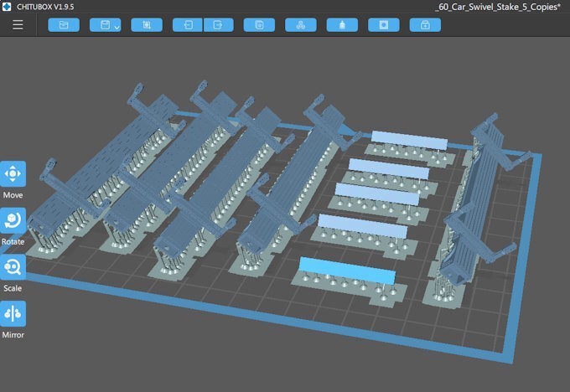Screen dimensions: 570x392
Task: Click the Mirror label text
Action: [x=13, y=334]
